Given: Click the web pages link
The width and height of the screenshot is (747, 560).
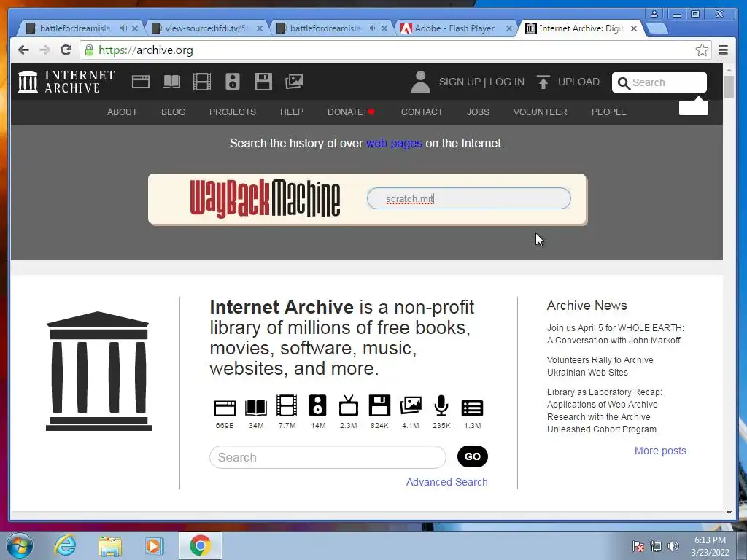Looking at the screenshot, I should coord(394,144).
